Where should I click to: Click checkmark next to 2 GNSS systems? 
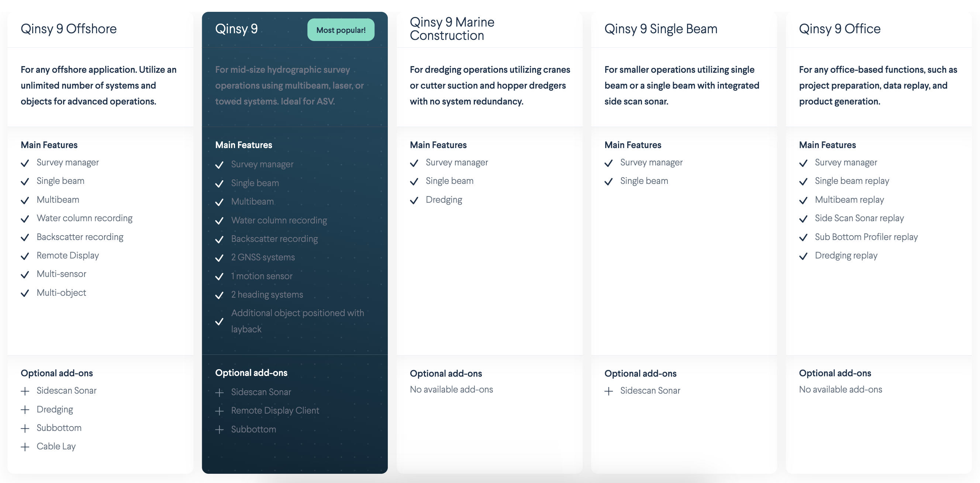point(220,258)
